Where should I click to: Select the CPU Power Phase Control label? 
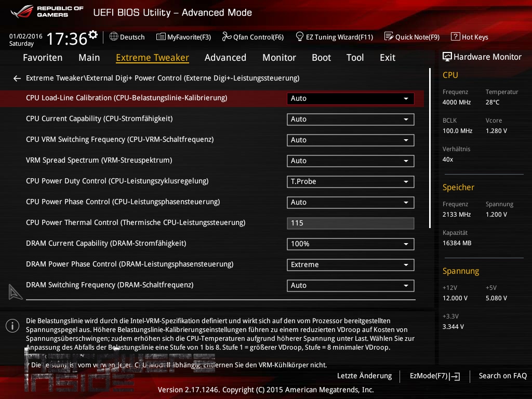click(x=123, y=202)
